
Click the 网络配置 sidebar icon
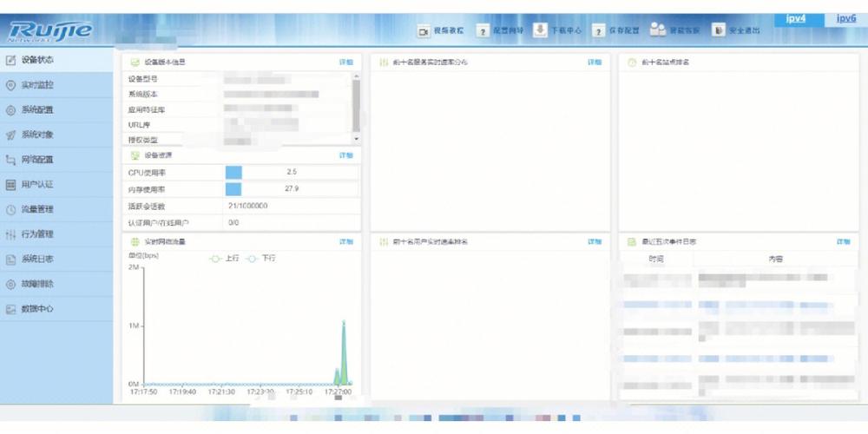point(10,160)
